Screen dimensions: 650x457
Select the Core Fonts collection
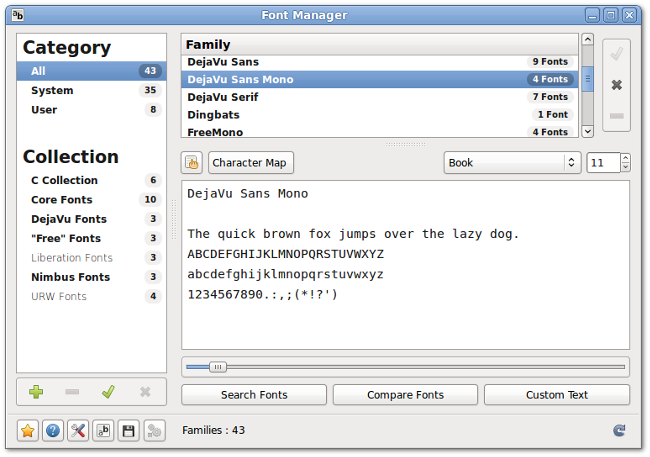tap(92, 200)
